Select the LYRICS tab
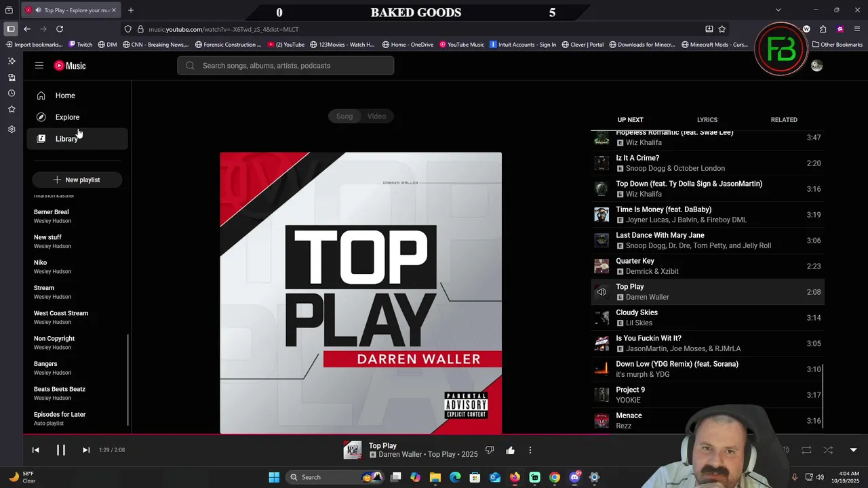 (707, 120)
